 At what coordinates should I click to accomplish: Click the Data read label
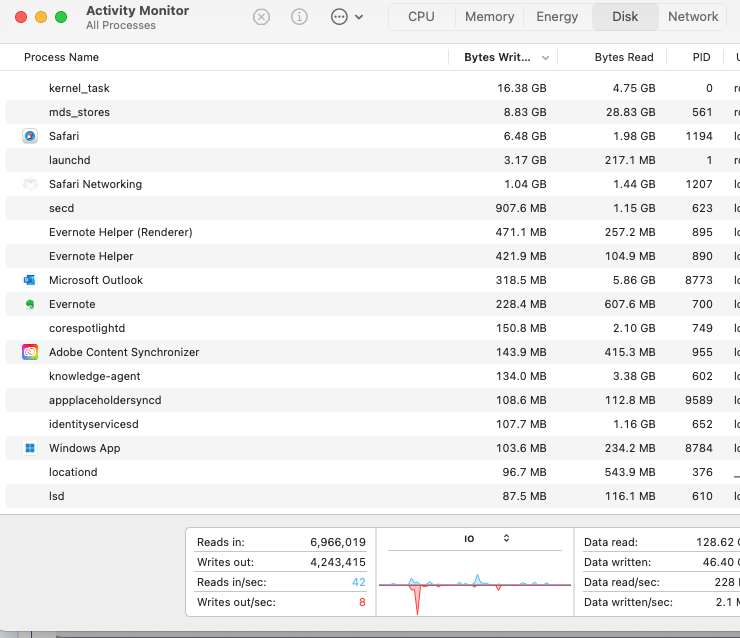(x=611, y=542)
